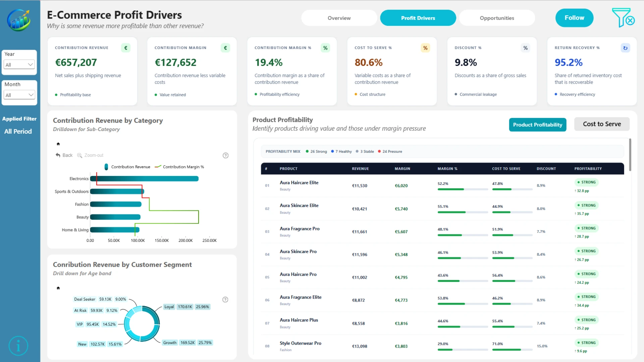Viewport: 644px width, 362px height.
Task: Click home icon in Category chart
Action: point(58,144)
